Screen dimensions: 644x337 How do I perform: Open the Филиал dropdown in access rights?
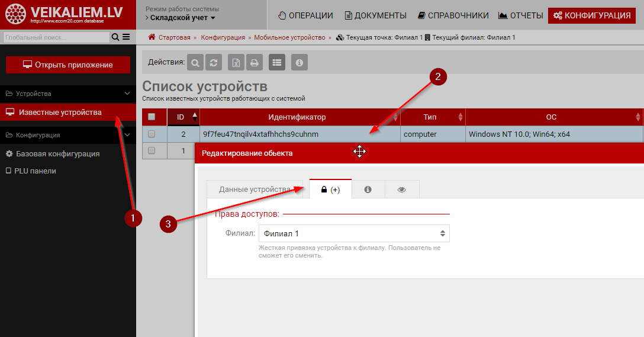click(x=354, y=233)
